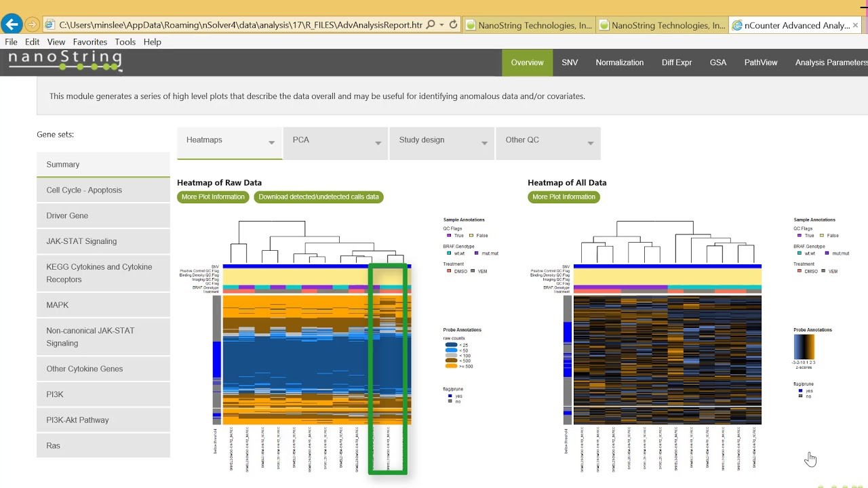The image size is (868, 488).
Task: Click Download detected/undetected calls data button
Action: click(x=319, y=197)
